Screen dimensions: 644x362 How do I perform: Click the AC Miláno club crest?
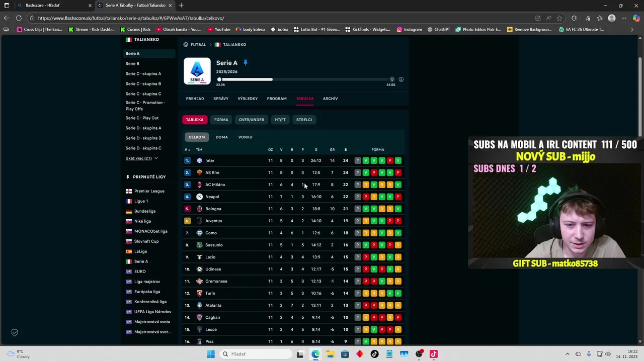click(199, 185)
